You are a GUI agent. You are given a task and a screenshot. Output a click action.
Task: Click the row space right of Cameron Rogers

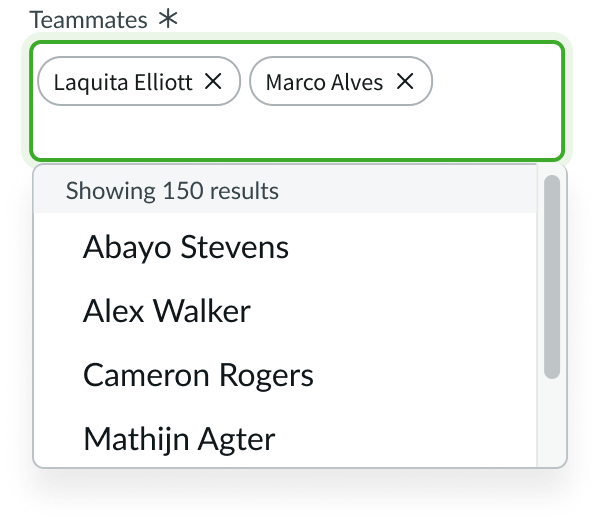[430, 375]
